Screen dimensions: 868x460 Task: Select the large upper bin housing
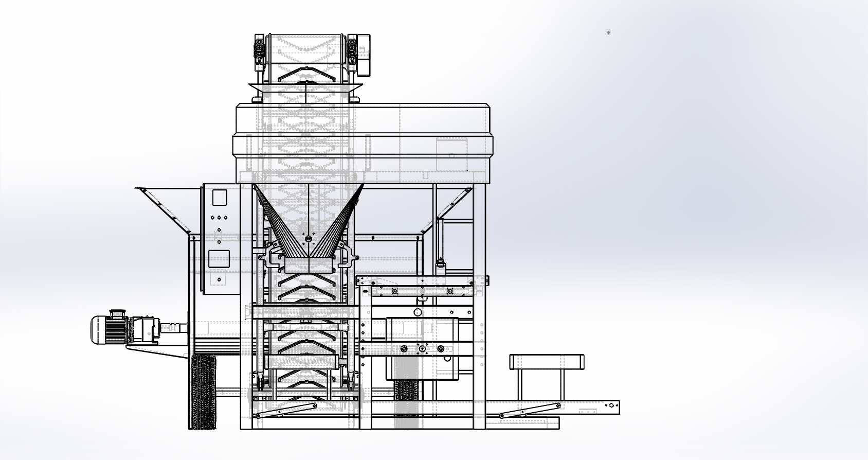pos(363,144)
